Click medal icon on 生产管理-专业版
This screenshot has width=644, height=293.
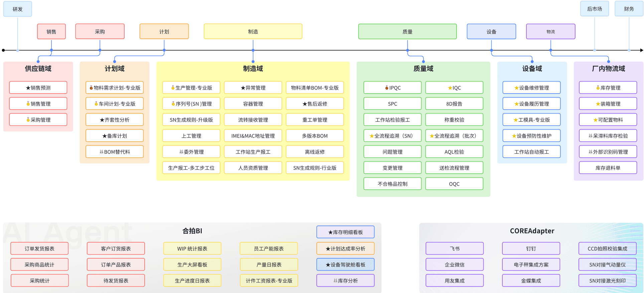173,88
